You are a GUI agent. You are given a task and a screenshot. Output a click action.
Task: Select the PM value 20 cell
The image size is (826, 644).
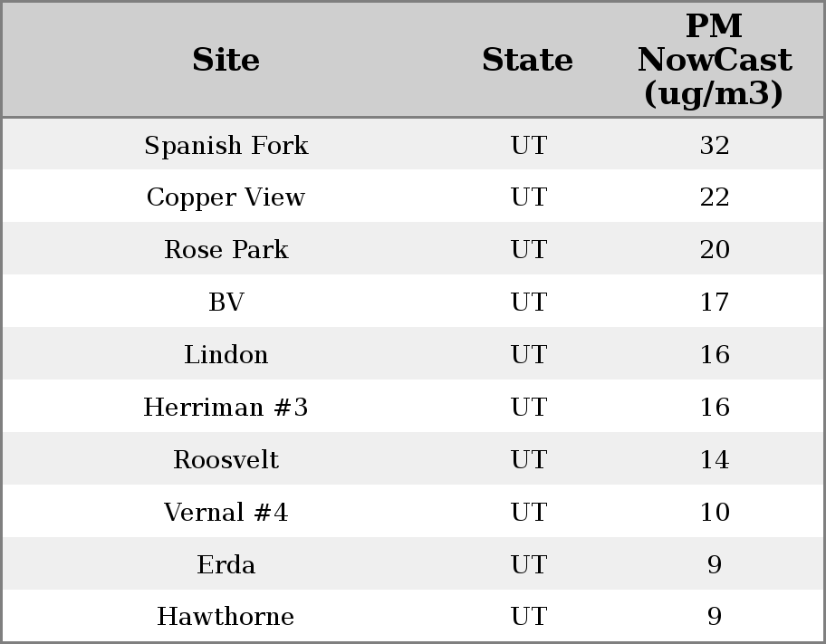(x=714, y=250)
